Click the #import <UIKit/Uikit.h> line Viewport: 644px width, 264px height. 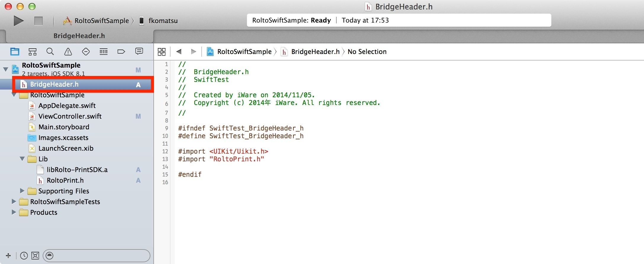(x=223, y=151)
